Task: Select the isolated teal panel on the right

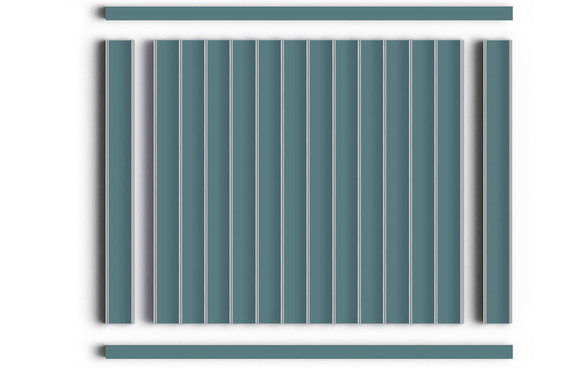Action: [x=498, y=182]
